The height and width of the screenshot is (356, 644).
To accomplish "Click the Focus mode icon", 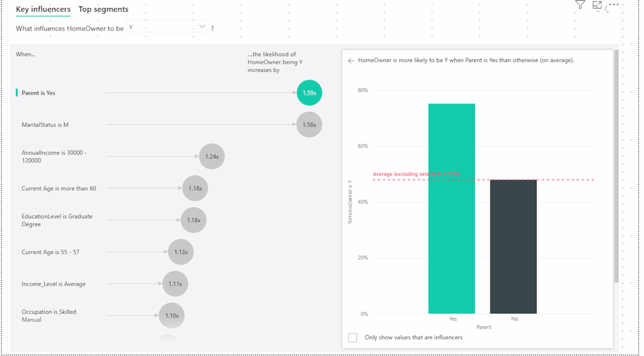I will coord(597,5).
